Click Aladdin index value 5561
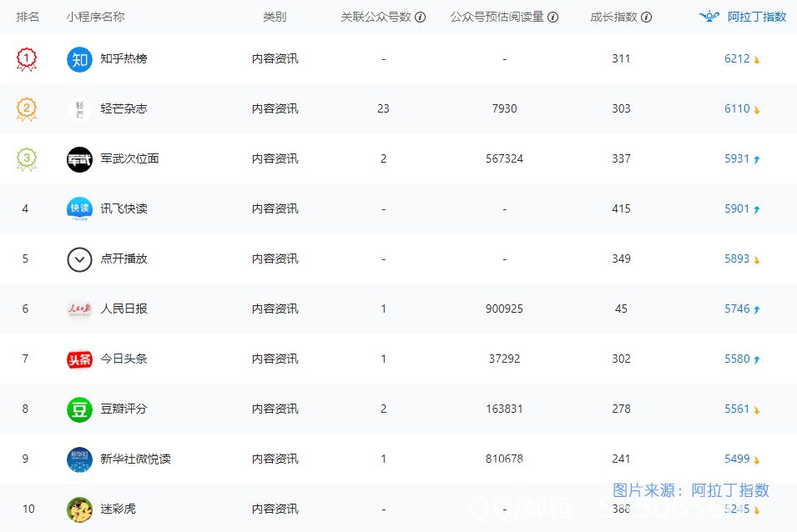Viewport: 797px width, 532px height. point(737,409)
